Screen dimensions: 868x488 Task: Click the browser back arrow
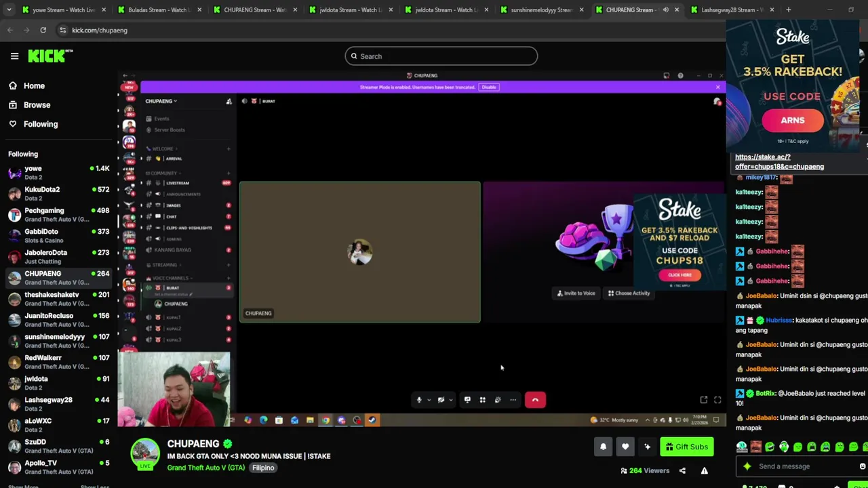pyautogui.click(x=10, y=30)
